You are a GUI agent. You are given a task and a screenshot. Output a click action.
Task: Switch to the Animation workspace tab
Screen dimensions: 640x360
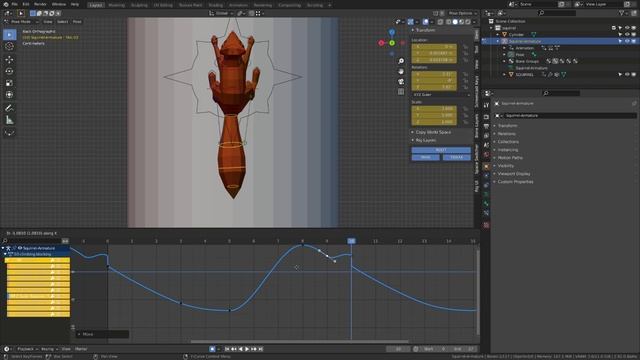(238, 5)
